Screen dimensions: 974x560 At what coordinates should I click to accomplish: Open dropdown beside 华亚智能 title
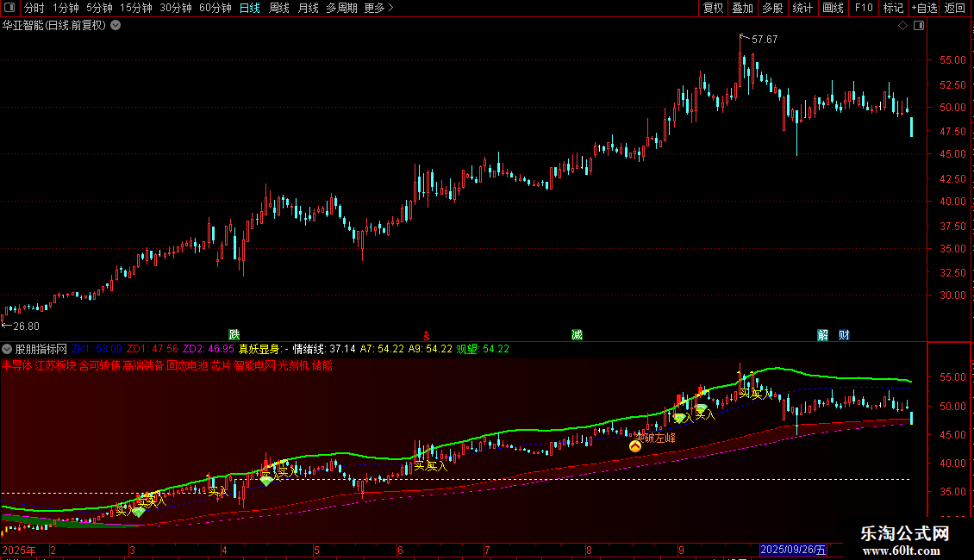tap(116, 25)
